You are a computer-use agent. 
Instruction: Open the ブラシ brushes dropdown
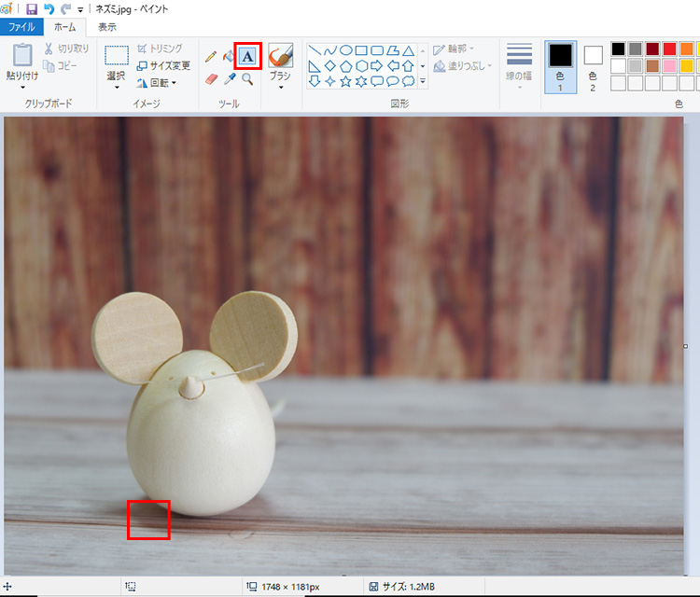click(x=280, y=88)
